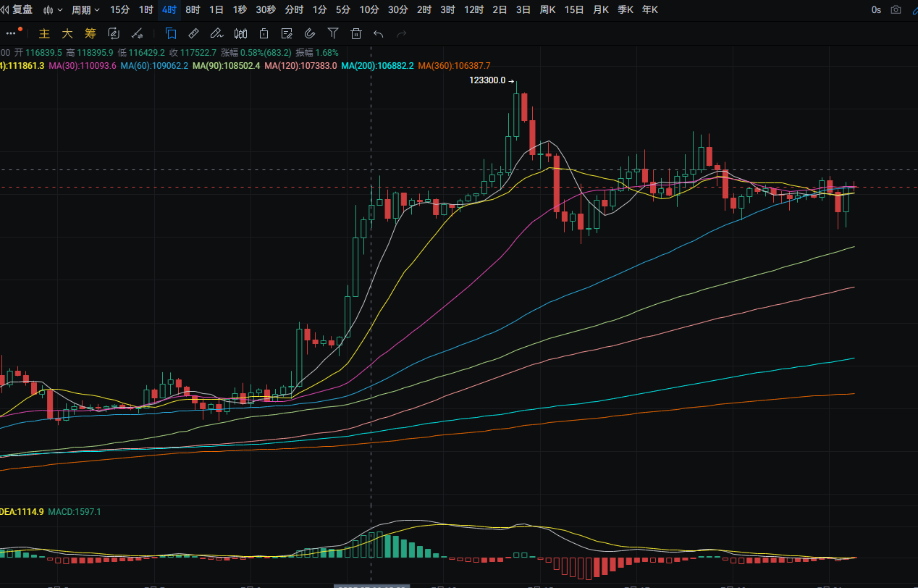Screen dimensions: 918x588
Task: Open the note editing tool
Action: (287, 33)
